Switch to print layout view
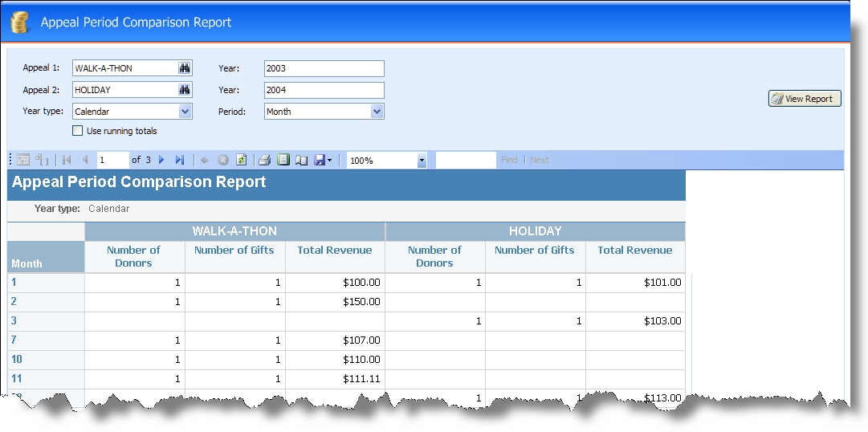 283,160
